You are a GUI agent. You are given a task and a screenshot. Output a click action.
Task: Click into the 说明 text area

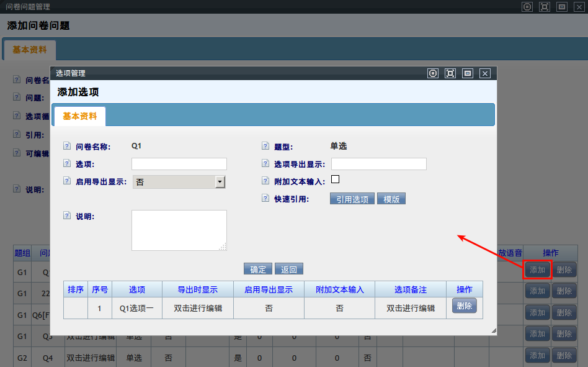click(x=179, y=230)
